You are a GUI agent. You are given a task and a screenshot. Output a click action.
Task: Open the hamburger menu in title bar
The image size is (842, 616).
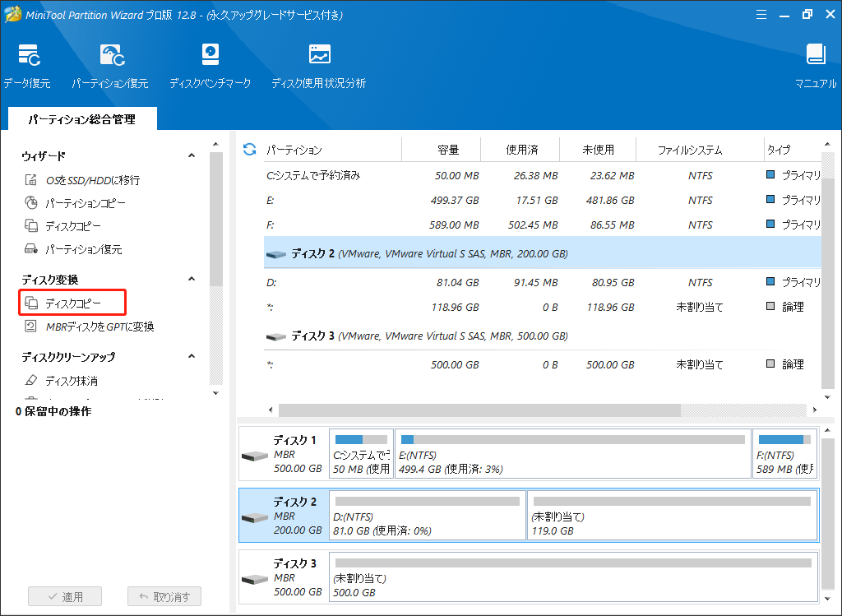761,15
